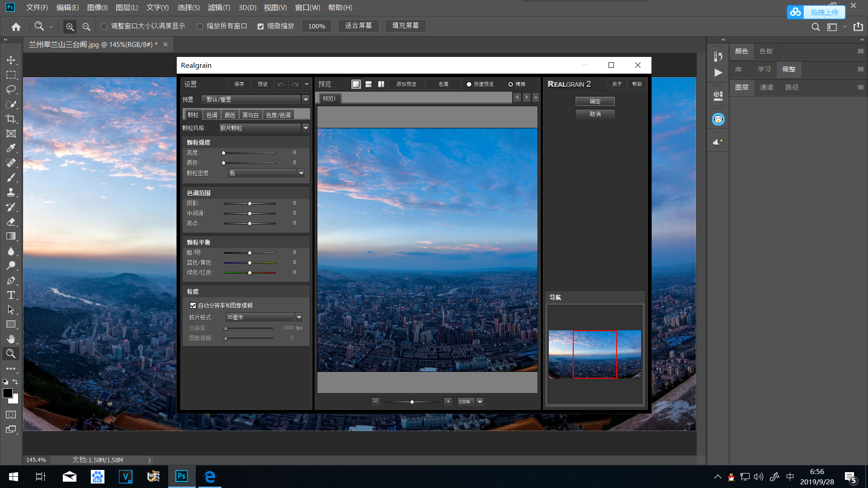Select the Path Selection tool
This screenshot has height=488, width=868.
click(11, 310)
